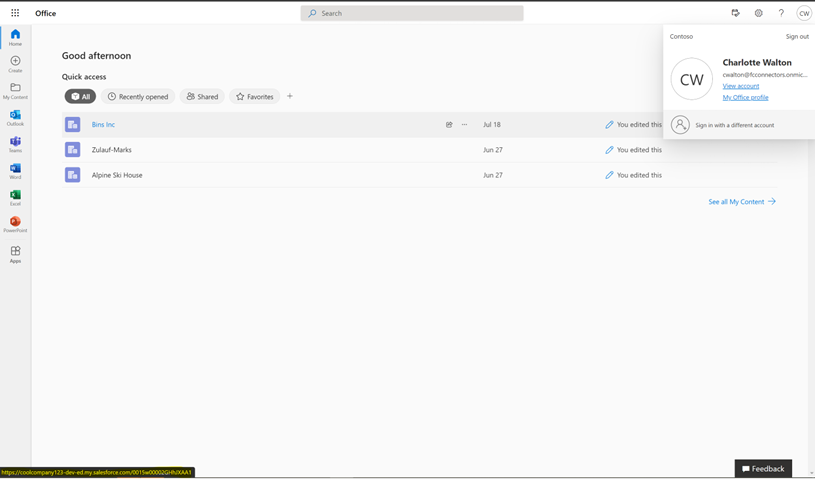Open the Settings gear icon

(758, 13)
